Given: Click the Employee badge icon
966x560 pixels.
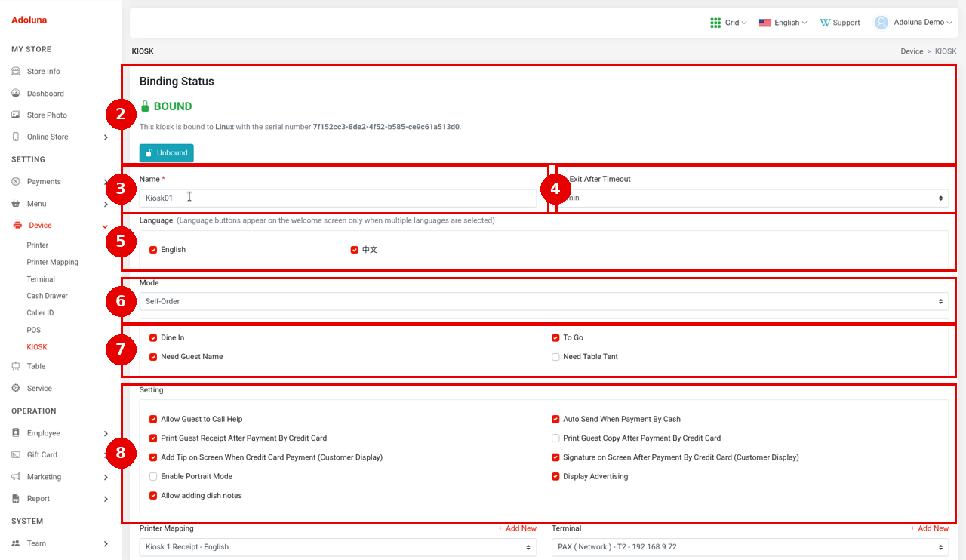Looking at the screenshot, I should [x=16, y=433].
